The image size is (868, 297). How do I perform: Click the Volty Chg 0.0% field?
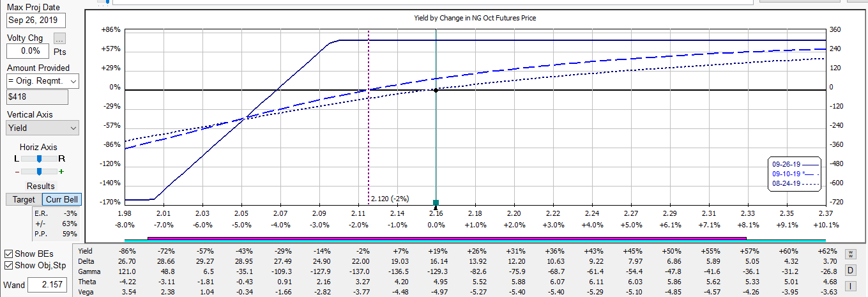point(28,50)
